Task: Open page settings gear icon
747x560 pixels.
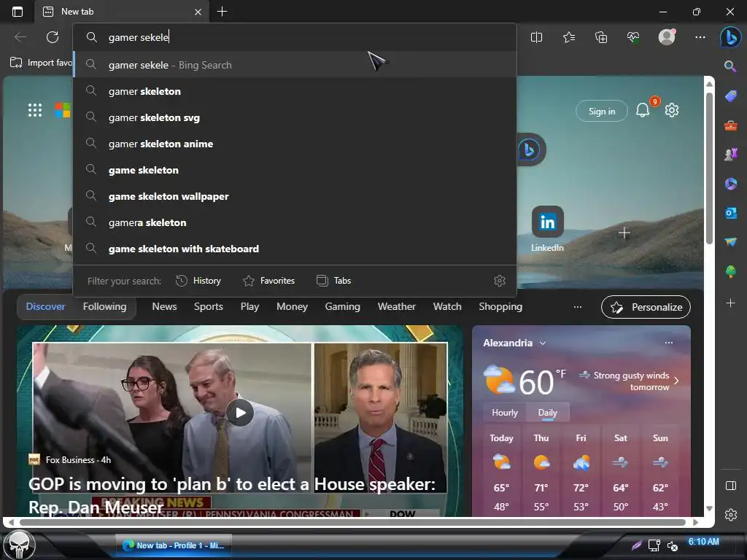Action: (672, 110)
